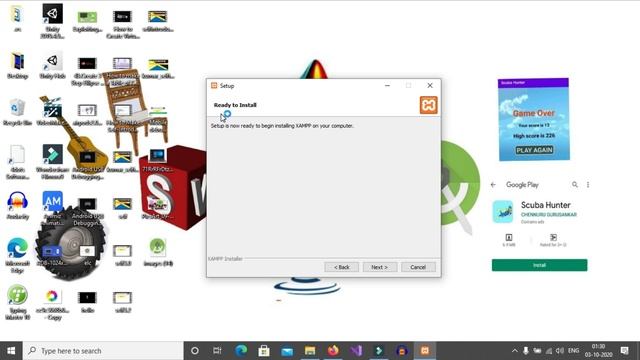Open Cortana circle on taskbar
640x360 pixels.
195,351
